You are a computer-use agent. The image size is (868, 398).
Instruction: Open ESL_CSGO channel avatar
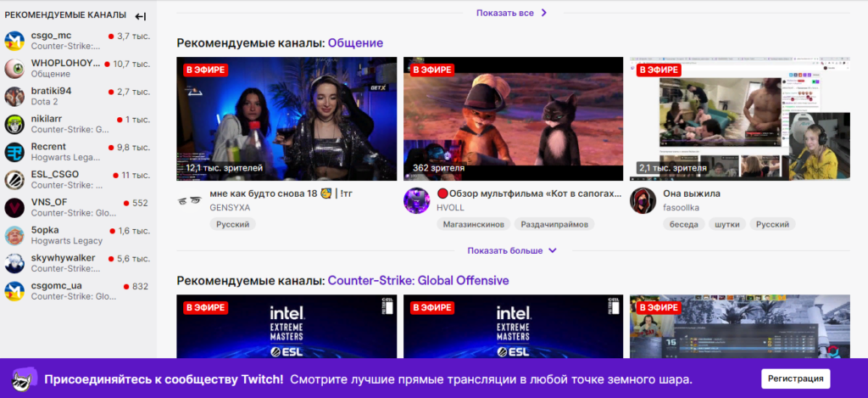(x=14, y=180)
